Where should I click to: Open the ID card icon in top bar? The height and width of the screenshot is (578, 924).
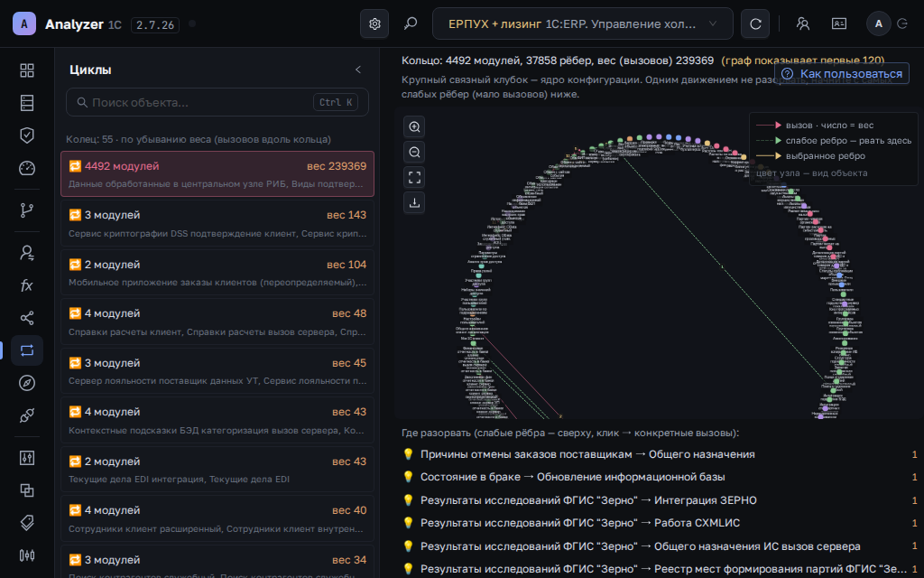pos(838,23)
